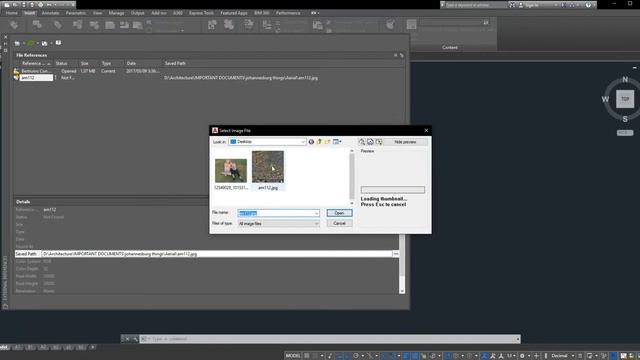The width and height of the screenshot is (640, 360).
Task: Click the green Refresh icon in the references palette
Action: [31, 43]
